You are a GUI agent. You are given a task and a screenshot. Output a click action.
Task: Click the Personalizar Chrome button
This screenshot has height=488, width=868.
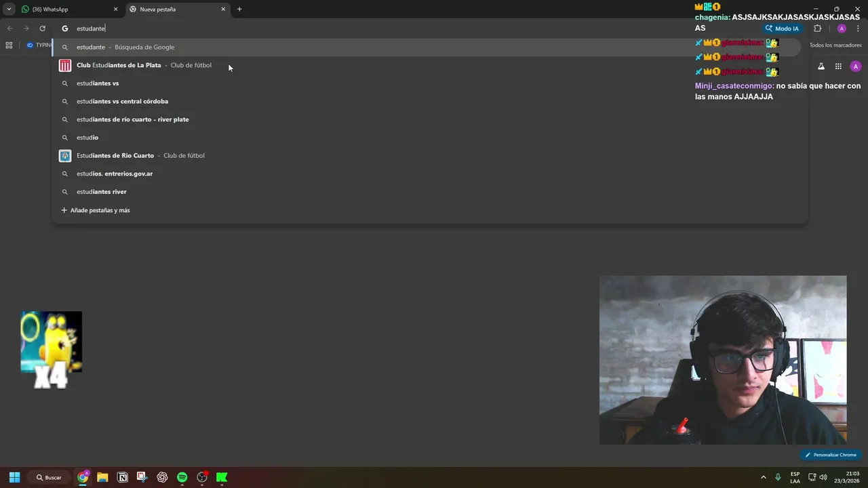pyautogui.click(x=831, y=455)
